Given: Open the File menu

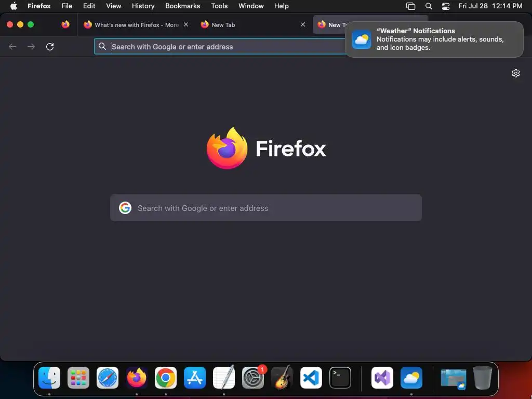Looking at the screenshot, I should [67, 6].
